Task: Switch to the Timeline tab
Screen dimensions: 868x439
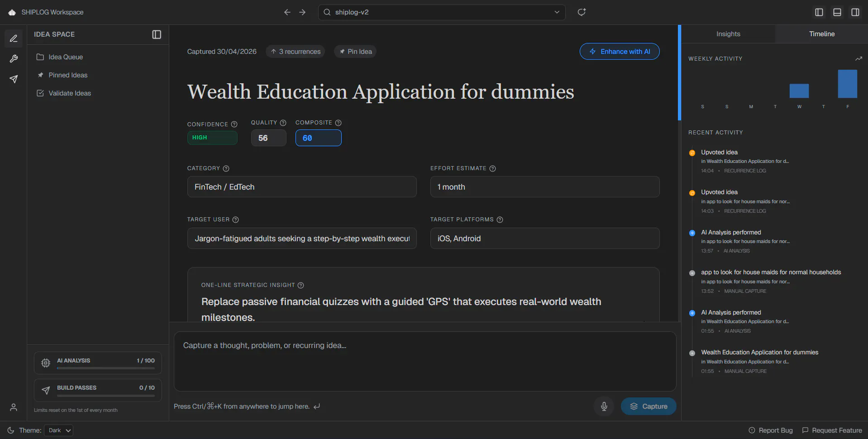Action: click(822, 34)
